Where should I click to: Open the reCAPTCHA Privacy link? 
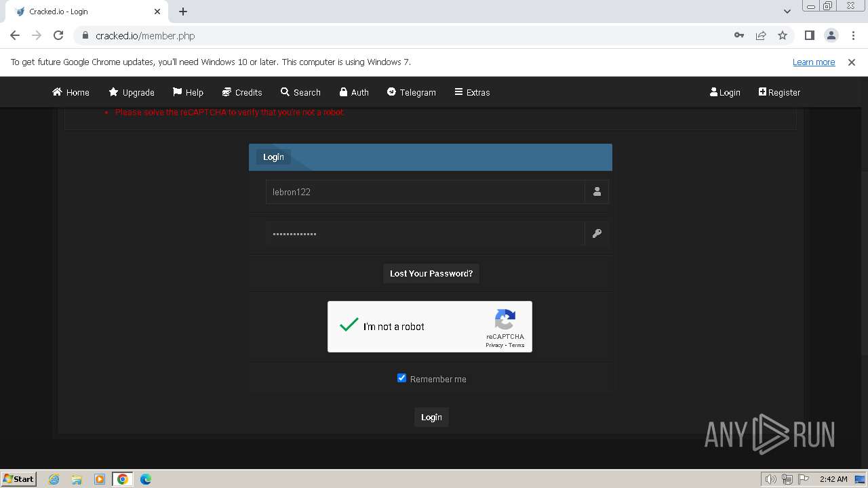pyautogui.click(x=494, y=345)
